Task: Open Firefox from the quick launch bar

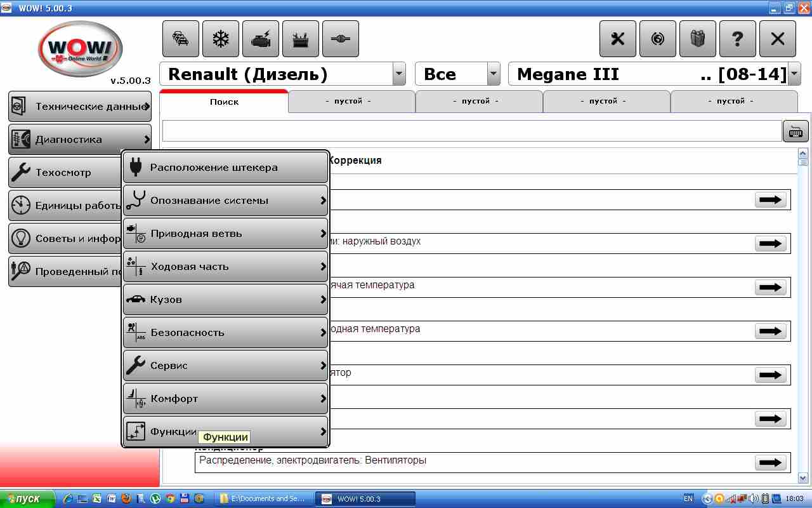Action: (126, 498)
